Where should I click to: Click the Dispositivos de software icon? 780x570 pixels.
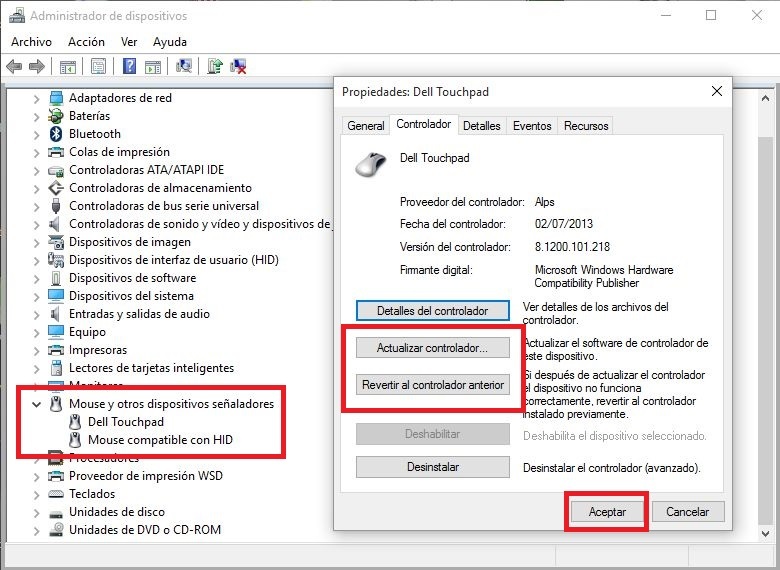point(56,278)
